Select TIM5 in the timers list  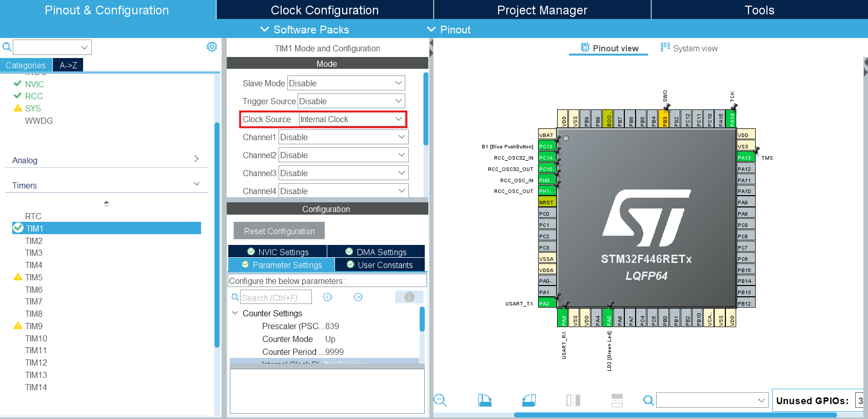(x=34, y=277)
